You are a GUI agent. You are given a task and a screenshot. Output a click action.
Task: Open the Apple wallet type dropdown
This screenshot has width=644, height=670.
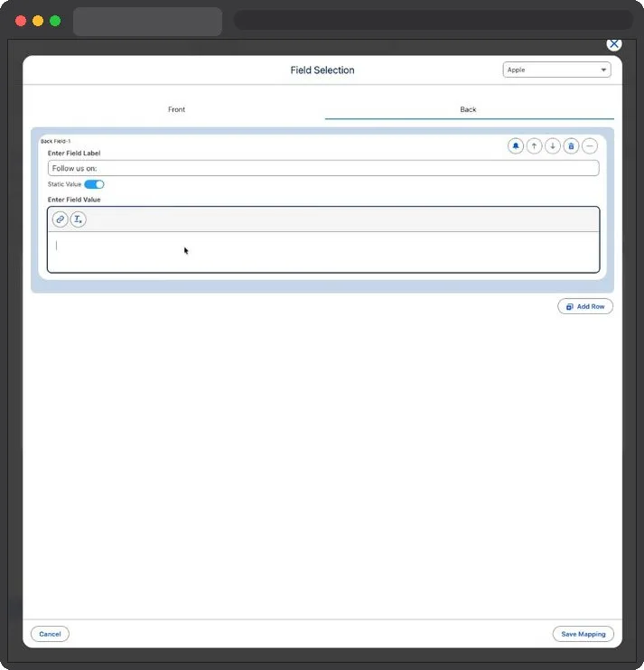tap(556, 70)
